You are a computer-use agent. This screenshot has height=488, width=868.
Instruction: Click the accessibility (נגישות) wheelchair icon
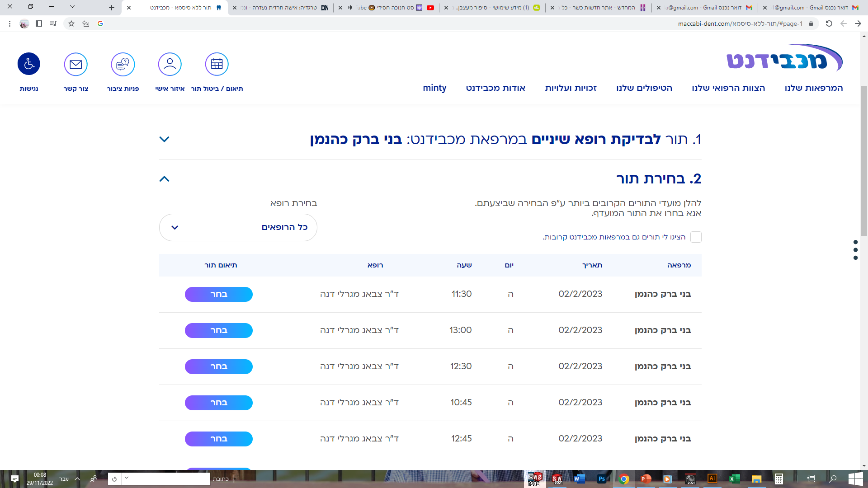tap(29, 64)
